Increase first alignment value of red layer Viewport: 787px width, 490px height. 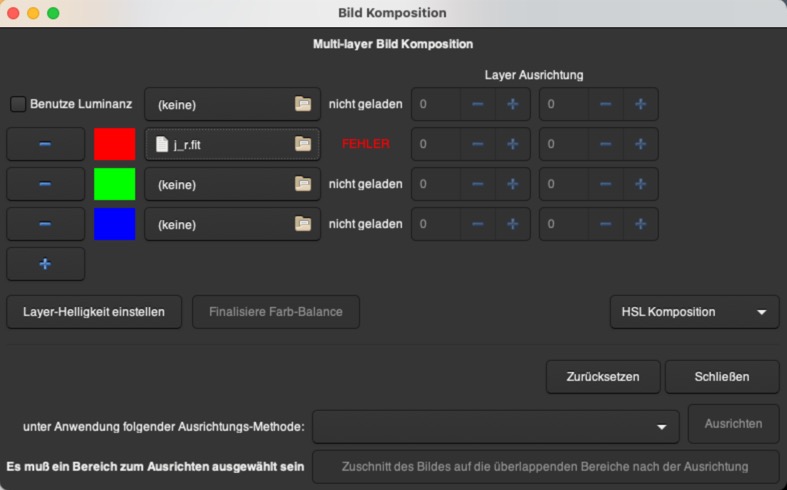512,144
